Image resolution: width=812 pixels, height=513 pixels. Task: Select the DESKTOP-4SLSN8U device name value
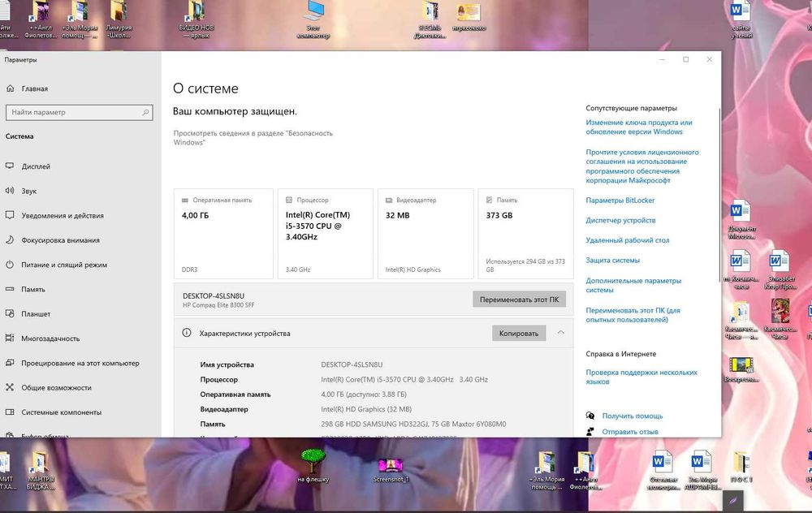pos(352,364)
